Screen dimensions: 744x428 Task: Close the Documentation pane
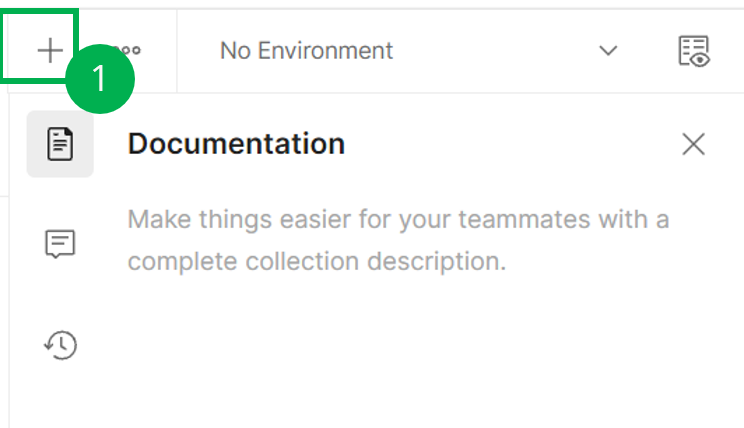pyautogui.click(x=693, y=144)
